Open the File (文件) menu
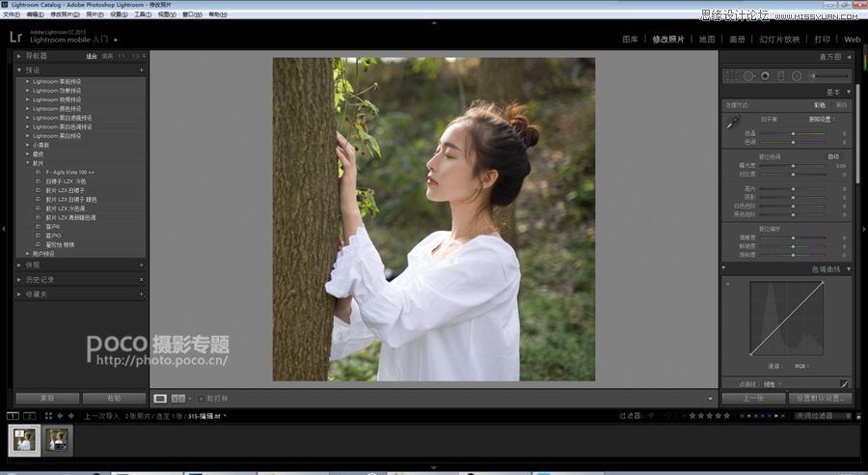The image size is (868, 475). tap(11, 14)
